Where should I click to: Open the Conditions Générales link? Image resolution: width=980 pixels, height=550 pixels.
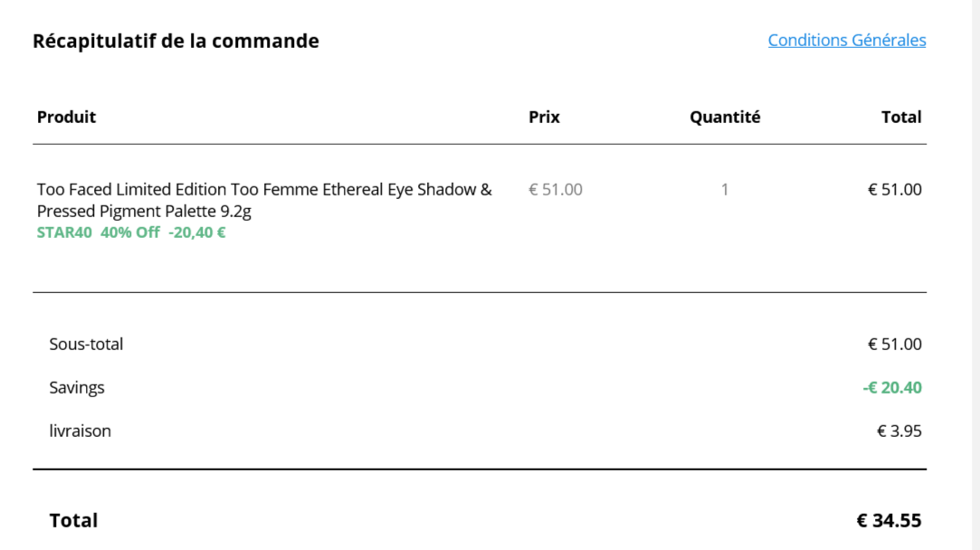pos(846,40)
